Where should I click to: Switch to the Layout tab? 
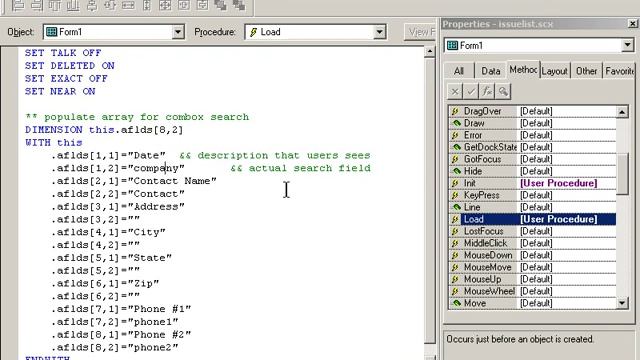555,71
